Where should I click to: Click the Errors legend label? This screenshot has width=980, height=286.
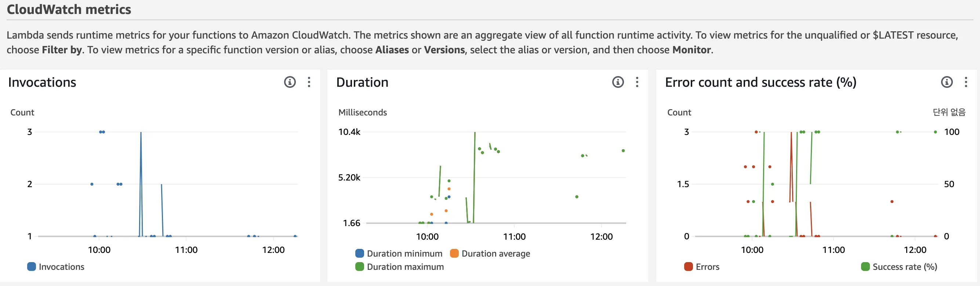point(707,267)
